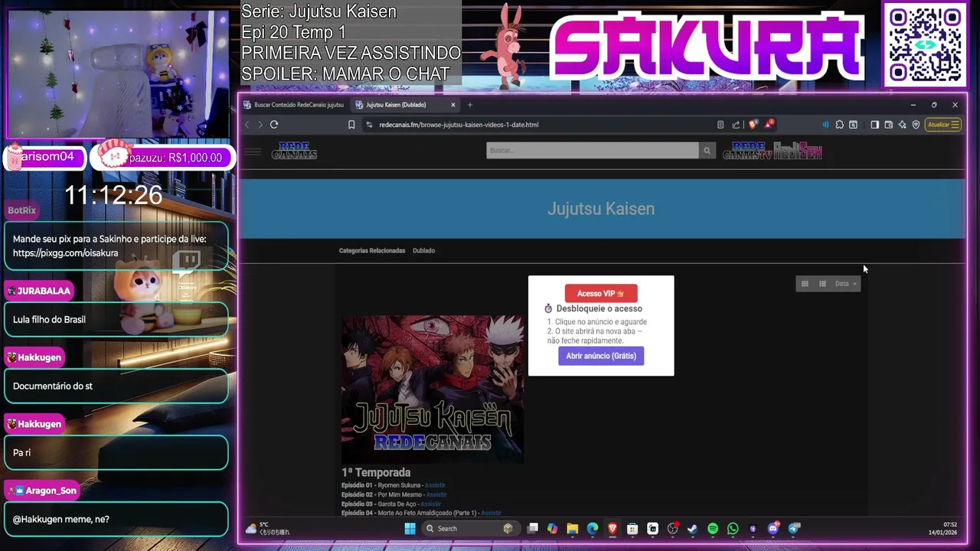Screen dimensions: 980x551
Task: Reload the RedeCanais page
Action: tap(274, 125)
